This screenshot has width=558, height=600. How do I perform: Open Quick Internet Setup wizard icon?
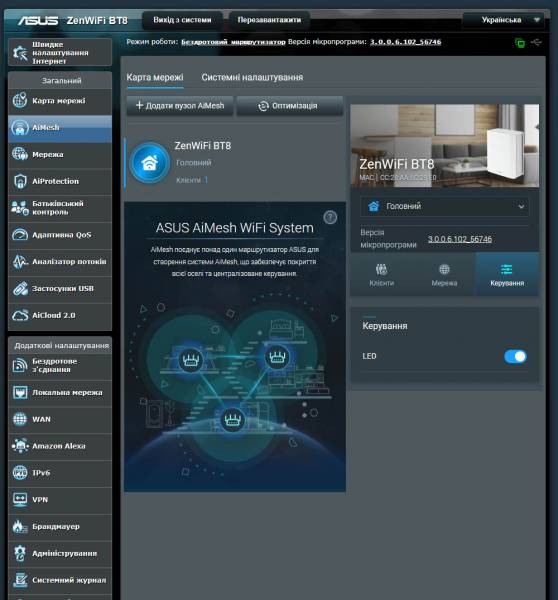coord(20,52)
